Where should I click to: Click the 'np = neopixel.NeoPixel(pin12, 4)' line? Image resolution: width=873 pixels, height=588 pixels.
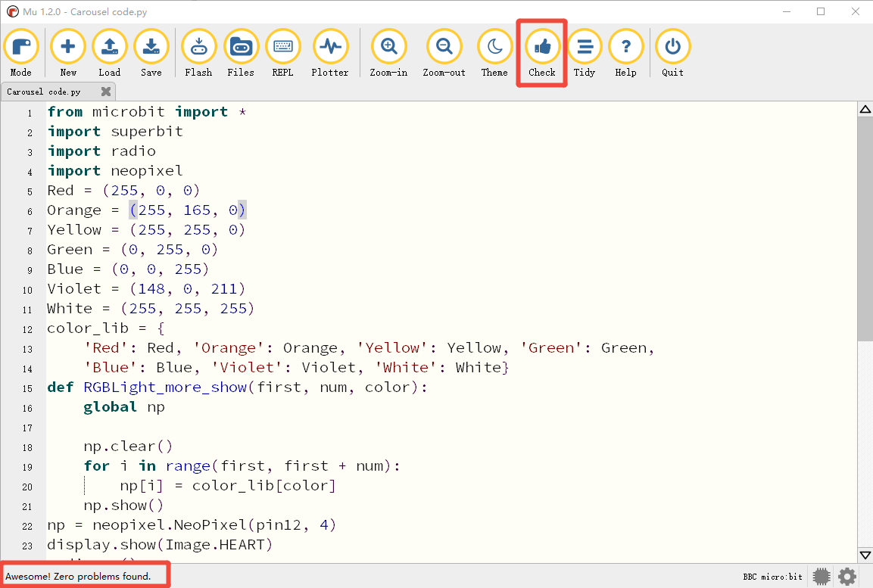pyautogui.click(x=192, y=525)
